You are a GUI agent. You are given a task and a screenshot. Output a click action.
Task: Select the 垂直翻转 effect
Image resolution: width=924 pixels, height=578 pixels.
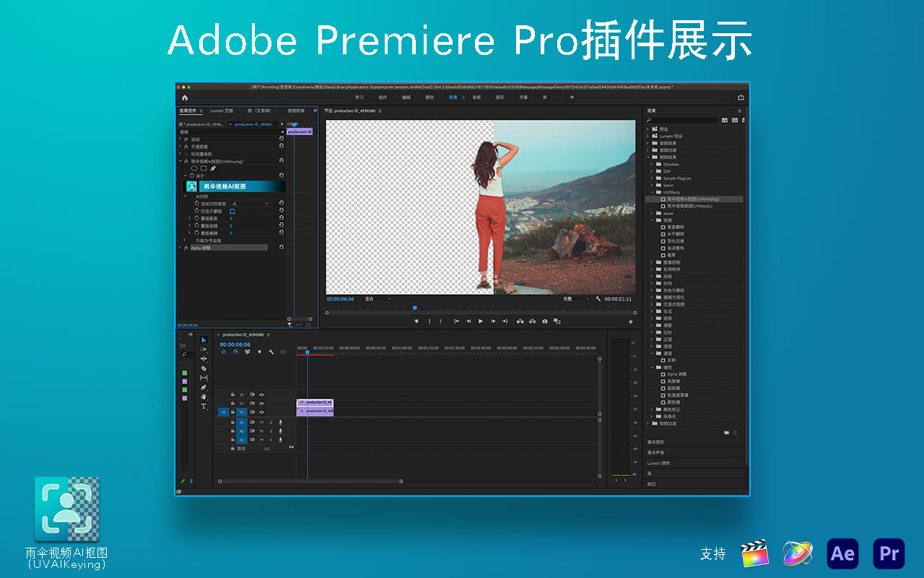[675, 227]
